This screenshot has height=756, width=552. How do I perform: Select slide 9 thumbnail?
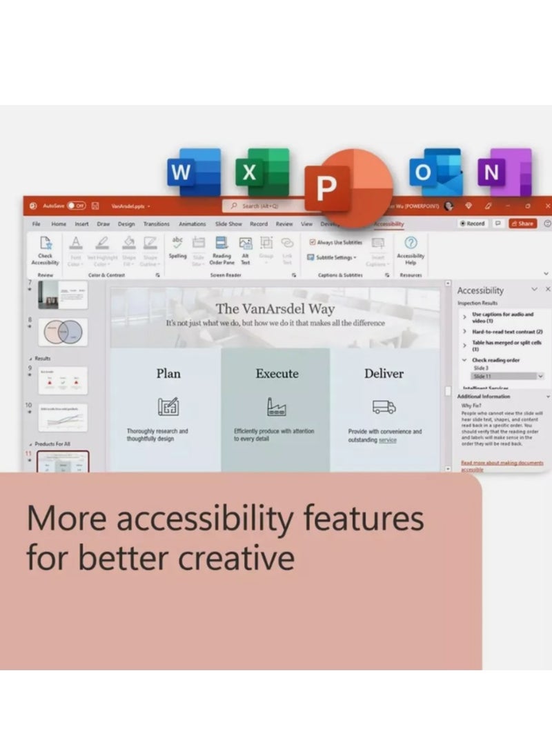(63, 380)
